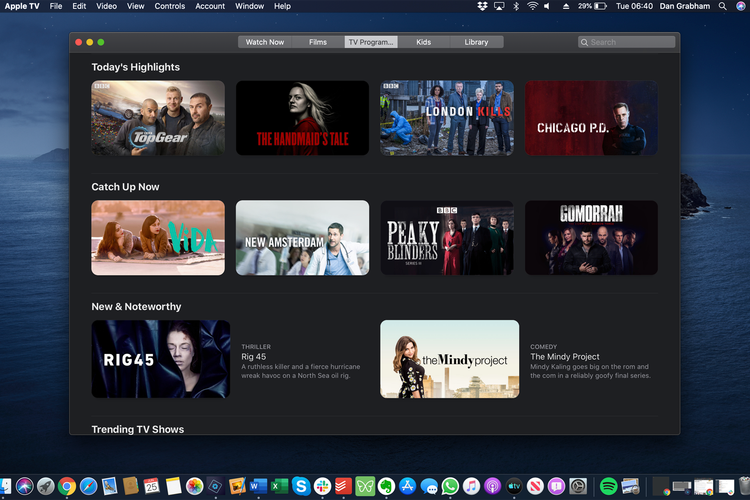The image size is (750, 500).
Task: Click 'The Mindy Project' title text
Action: 564,356
